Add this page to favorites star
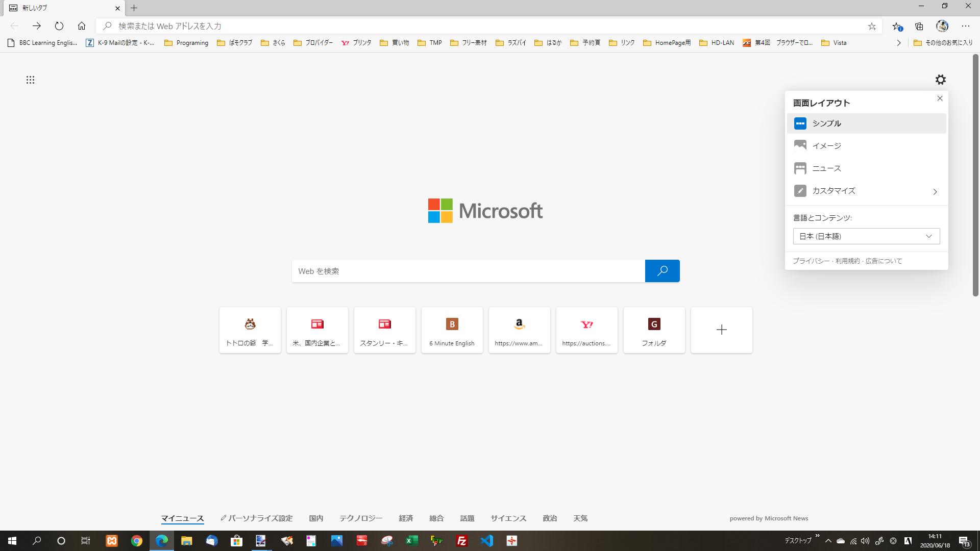Screen dimensions: 980x551 point(872,26)
